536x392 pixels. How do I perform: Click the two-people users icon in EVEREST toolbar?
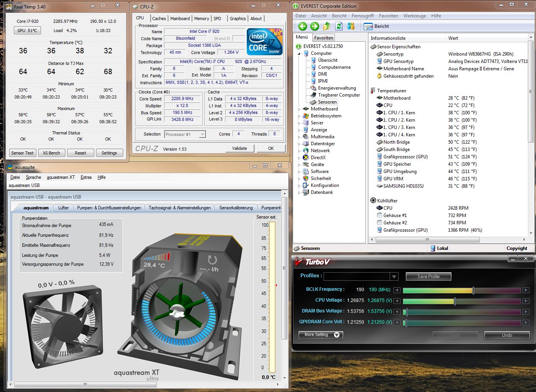pyautogui.click(x=351, y=26)
